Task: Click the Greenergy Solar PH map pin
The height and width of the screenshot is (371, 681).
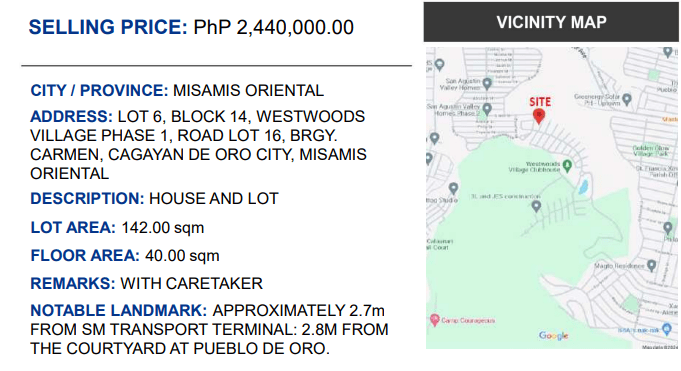Action: [627, 99]
